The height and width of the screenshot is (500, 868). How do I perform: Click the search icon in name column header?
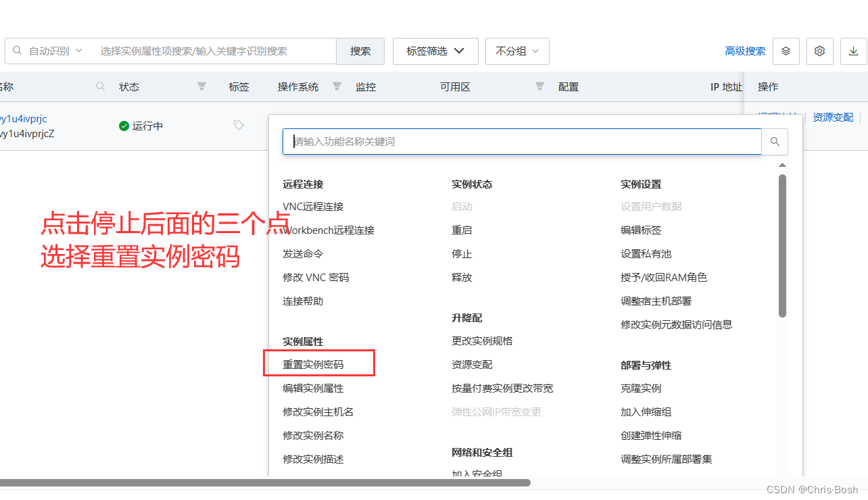point(101,86)
